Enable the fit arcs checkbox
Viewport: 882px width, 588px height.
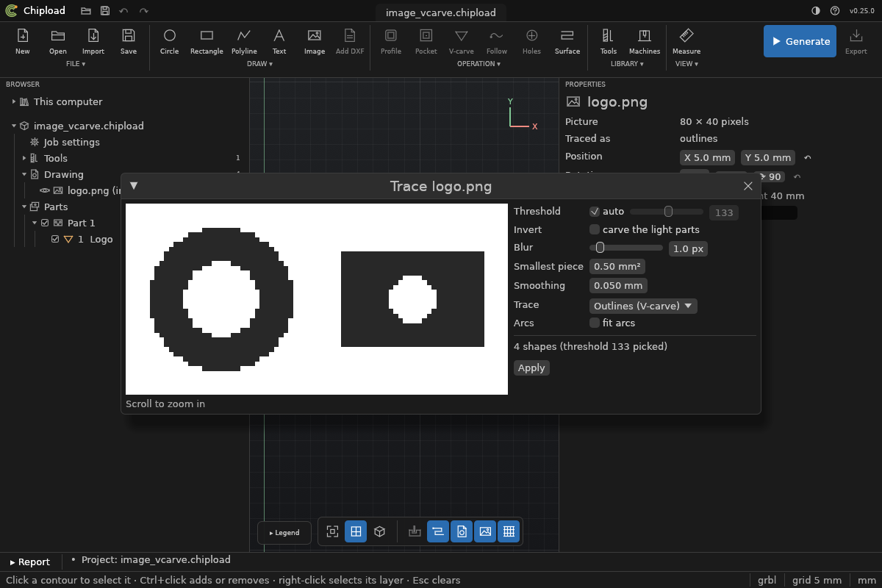[595, 323]
